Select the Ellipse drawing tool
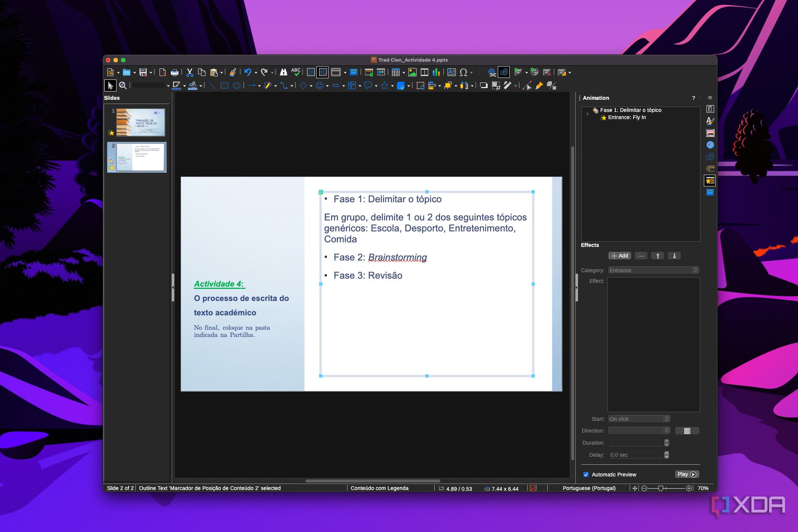Viewport: 798px width, 532px height. coord(236,86)
